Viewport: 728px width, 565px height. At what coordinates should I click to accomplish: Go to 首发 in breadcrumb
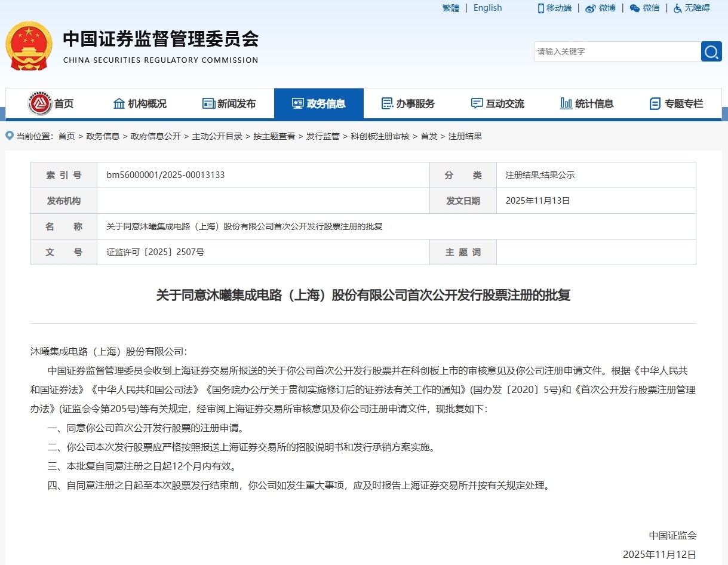point(429,136)
